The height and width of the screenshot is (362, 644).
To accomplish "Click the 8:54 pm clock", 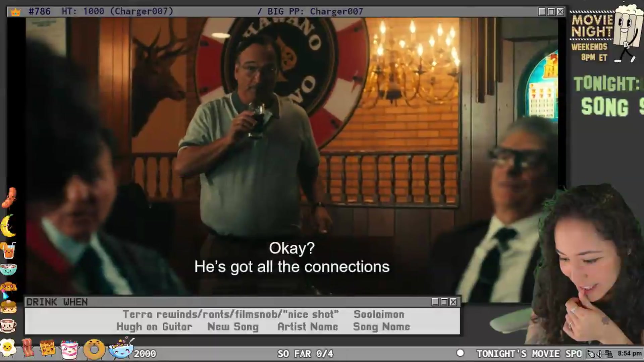I will (x=630, y=354).
